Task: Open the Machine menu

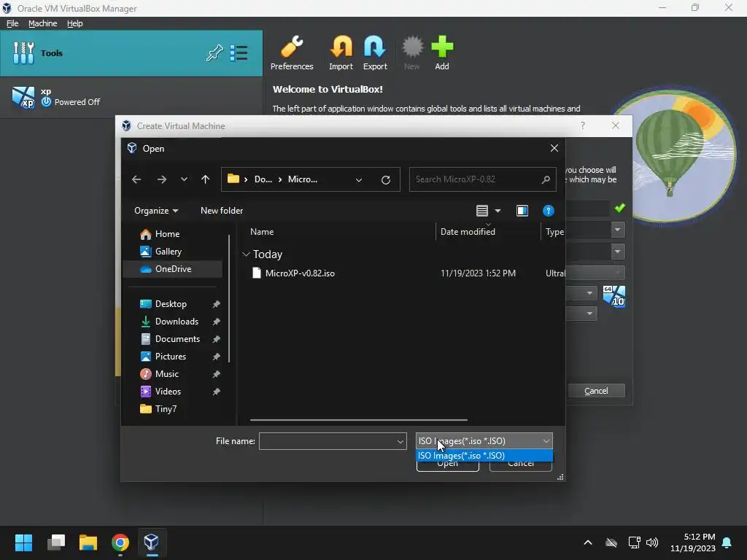Action: [42, 23]
